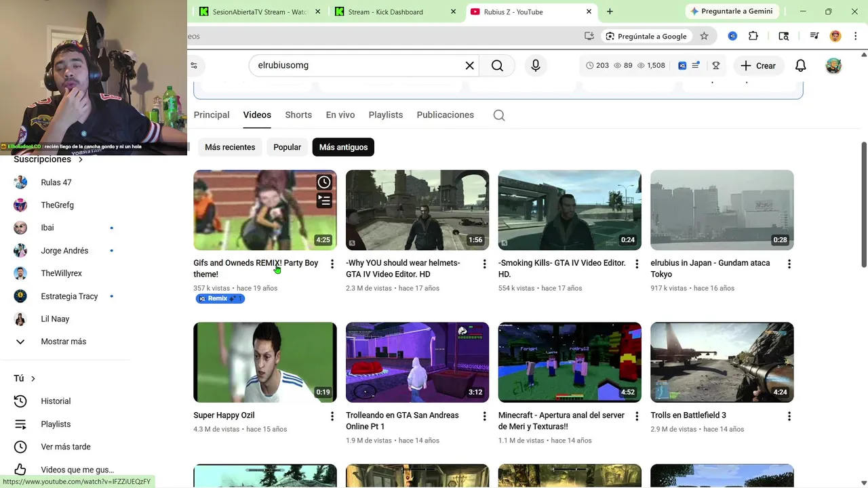This screenshot has width=868, height=488.
Task: Switch to the Publicaciones tab
Action: pyautogui.click(x=446, y=115)
